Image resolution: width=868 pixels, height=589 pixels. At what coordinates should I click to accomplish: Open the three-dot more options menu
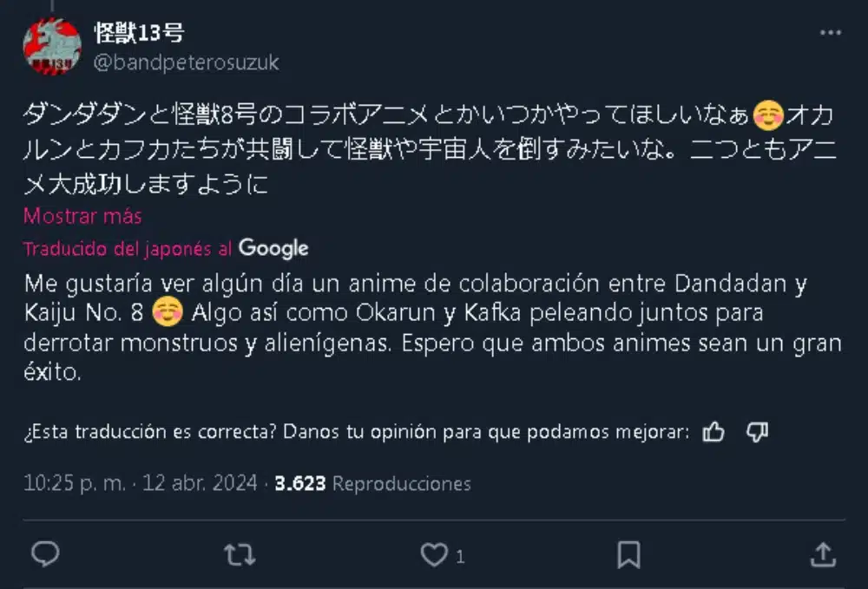[829, 32]
